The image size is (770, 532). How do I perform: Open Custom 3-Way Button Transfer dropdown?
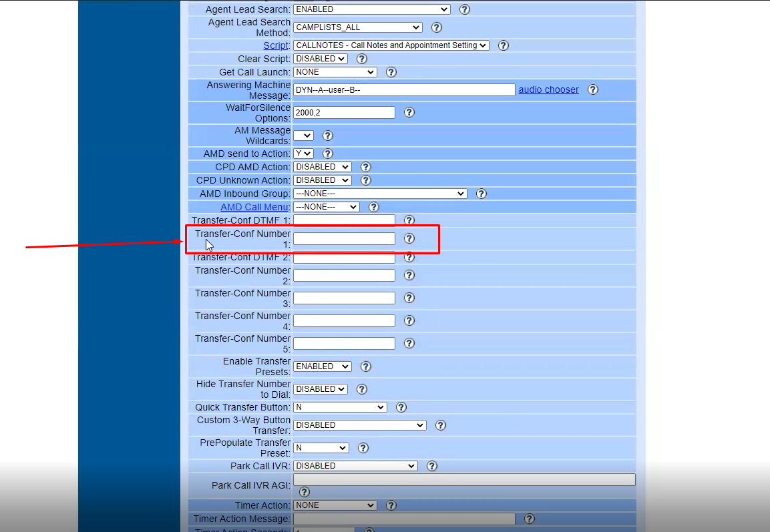pyautogui.click(x=359, y=425)
